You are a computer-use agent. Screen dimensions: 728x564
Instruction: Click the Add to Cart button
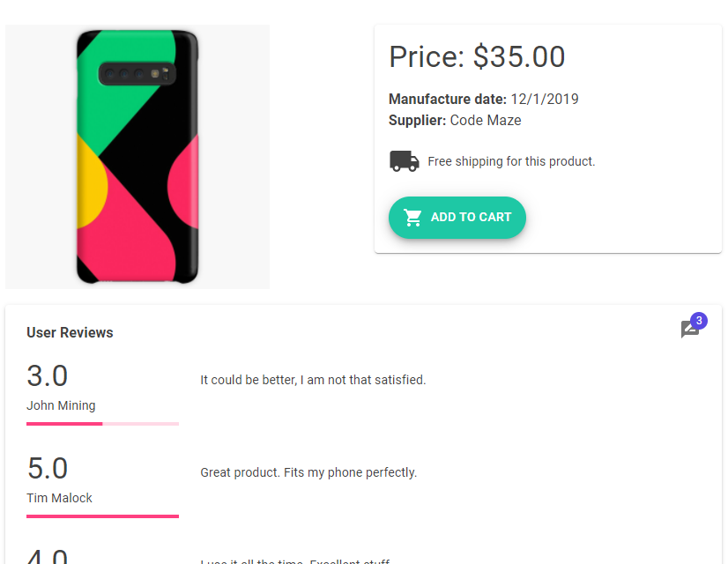[x=457, y=218]
